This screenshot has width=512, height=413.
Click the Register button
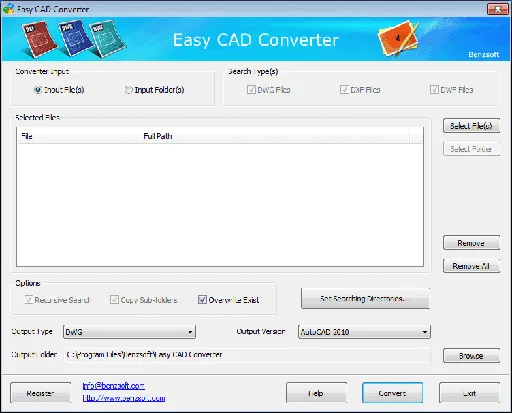coord(40,393)
